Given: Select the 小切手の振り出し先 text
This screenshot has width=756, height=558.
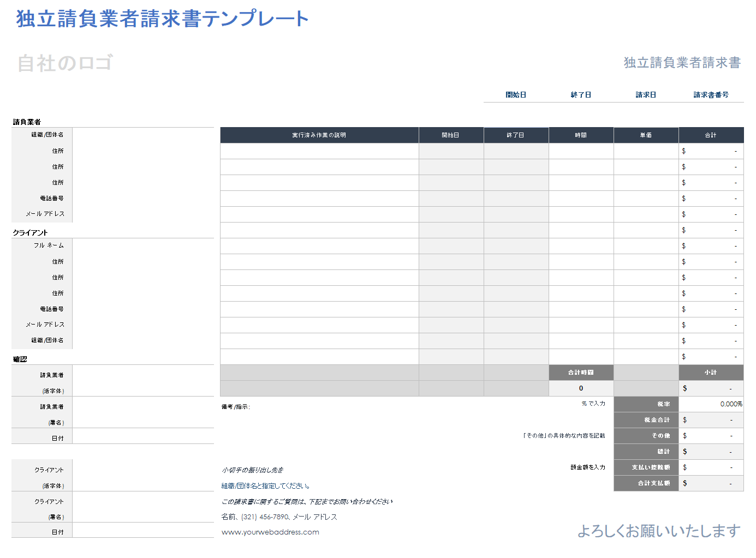Looking at the screenshot, I should coord(252,470).
